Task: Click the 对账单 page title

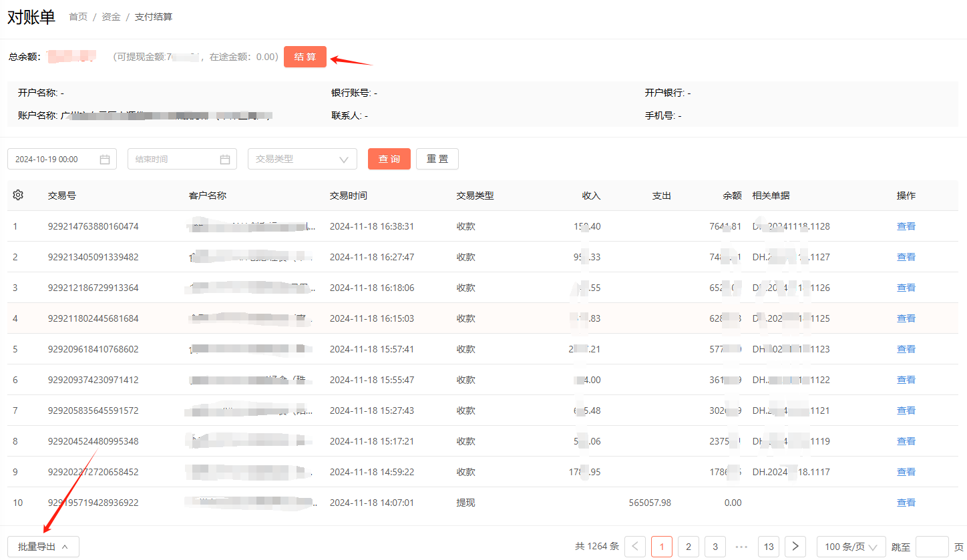Action: click(31, 17)
